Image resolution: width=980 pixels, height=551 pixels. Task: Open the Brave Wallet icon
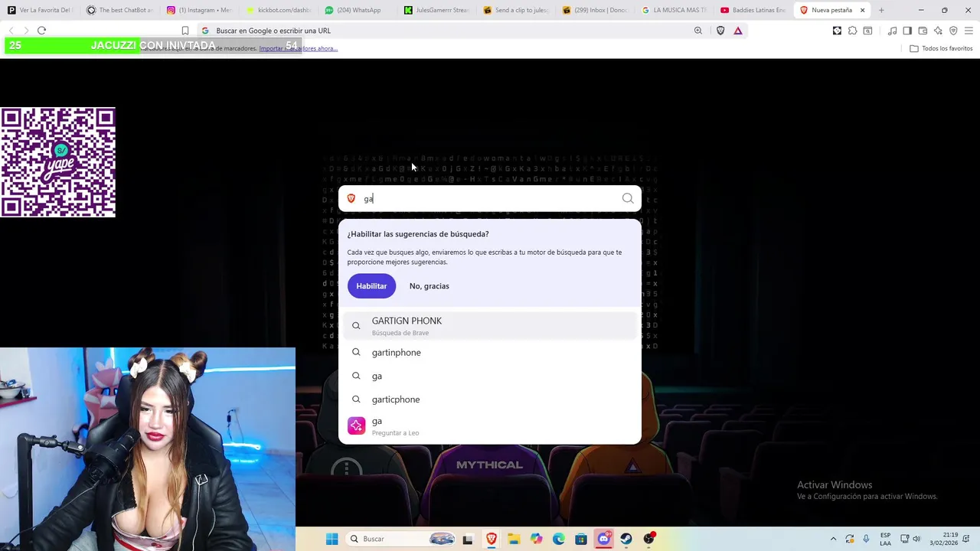pyautogui.click(x=923, y=31)
